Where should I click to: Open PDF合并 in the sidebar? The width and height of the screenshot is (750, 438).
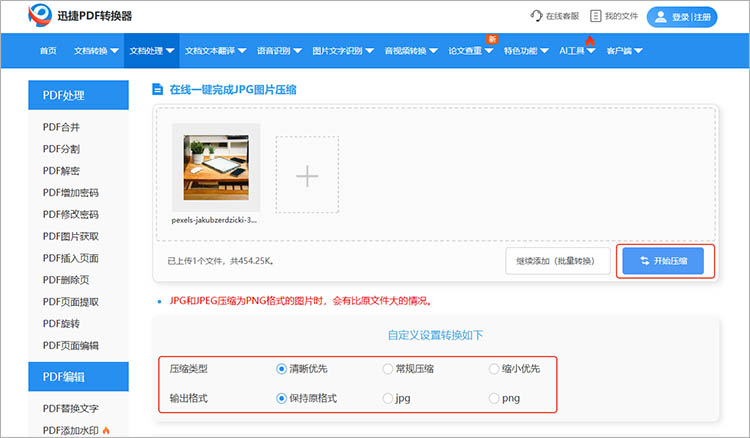61,127
